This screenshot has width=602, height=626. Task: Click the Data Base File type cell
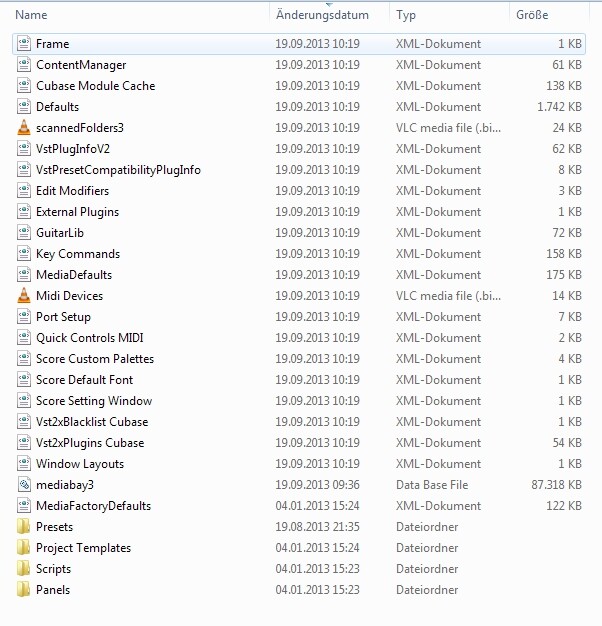coord(432,485)
